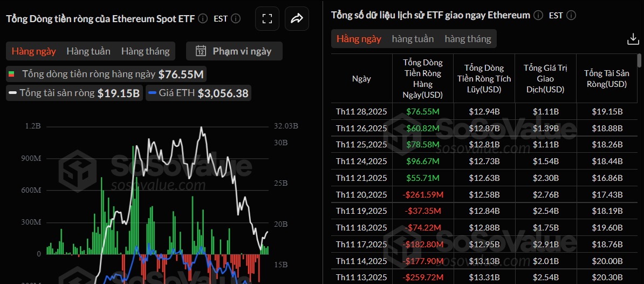Click the -$177.90M outflow value

point(423,261)
